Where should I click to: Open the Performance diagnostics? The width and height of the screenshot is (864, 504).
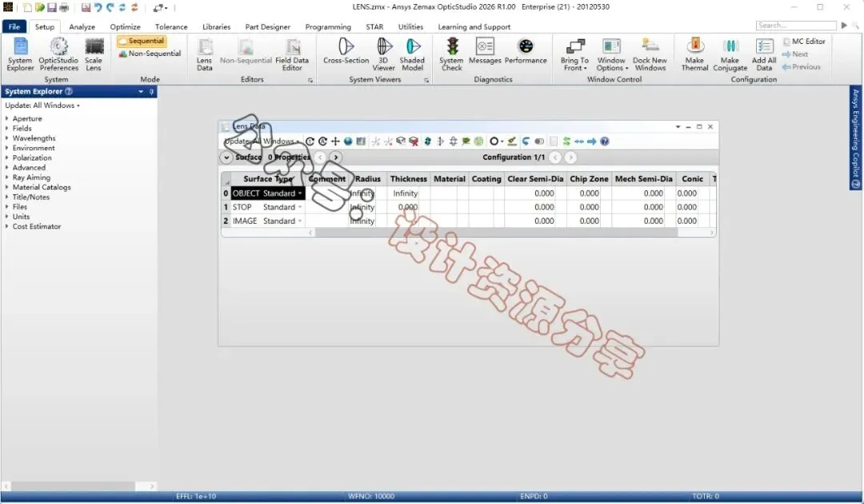coord(526,50)
